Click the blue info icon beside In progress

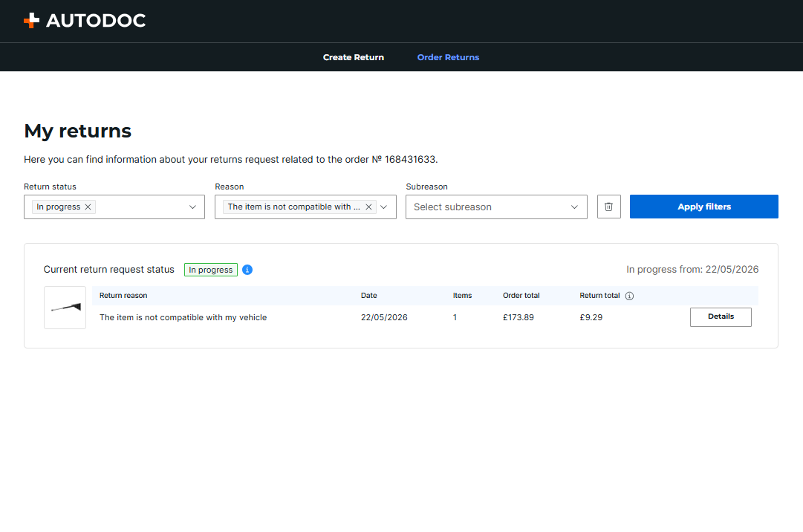[247, 270]
